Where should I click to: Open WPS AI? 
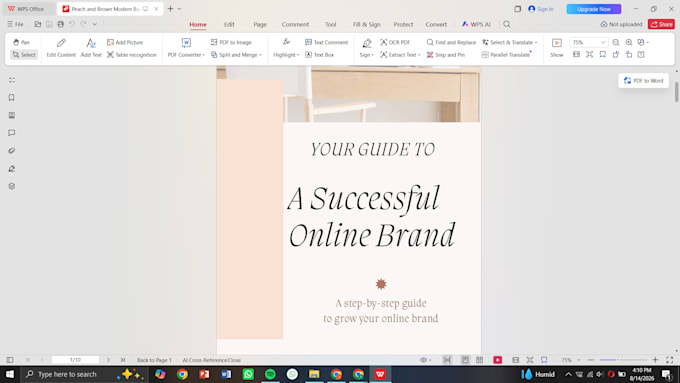tap(476, 24)
